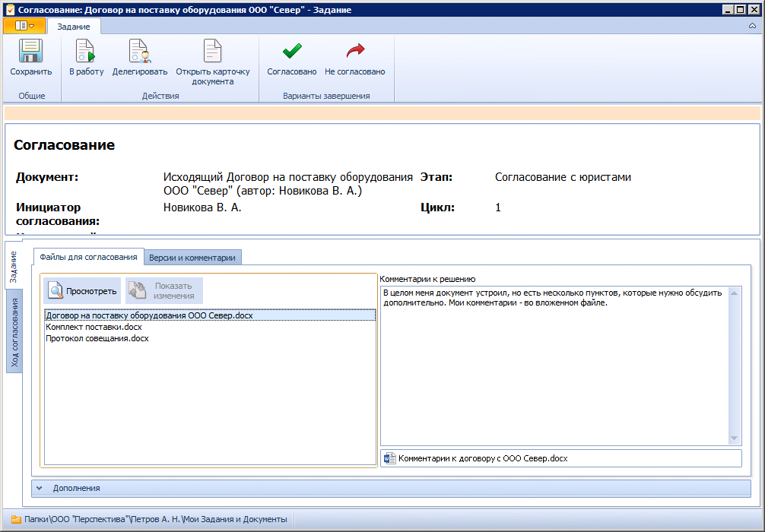The height and width of the screenshot is (532, 765).
Task: Reject using the red Не согласовано arrow
Action: (354, 52)
